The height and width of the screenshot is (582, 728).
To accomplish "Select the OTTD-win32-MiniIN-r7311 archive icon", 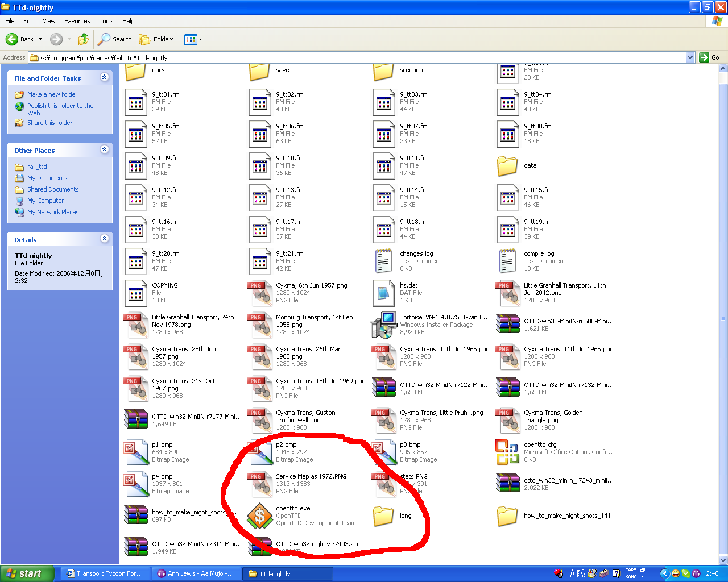I will [x=136, y=547].
